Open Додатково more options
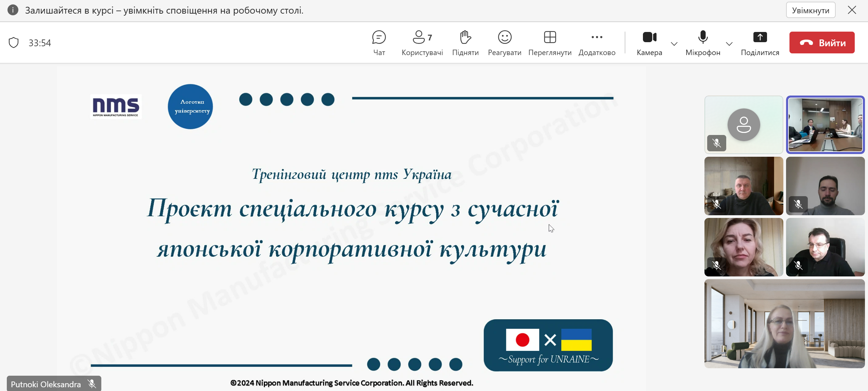Screen dimensions: 868x391 [597, 43]
